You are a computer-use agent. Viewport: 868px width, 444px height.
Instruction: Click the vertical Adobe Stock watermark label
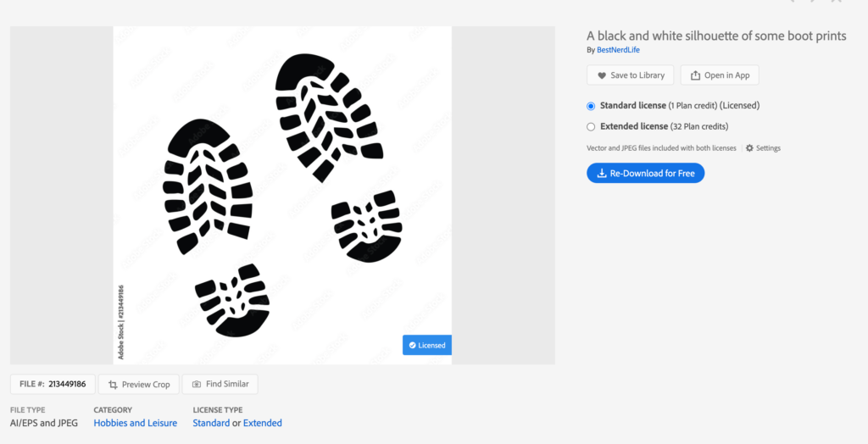pos(120,322)
